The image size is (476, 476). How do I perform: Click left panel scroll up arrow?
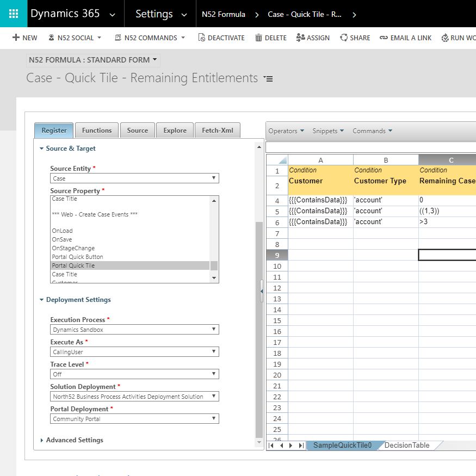pos(259,147)
